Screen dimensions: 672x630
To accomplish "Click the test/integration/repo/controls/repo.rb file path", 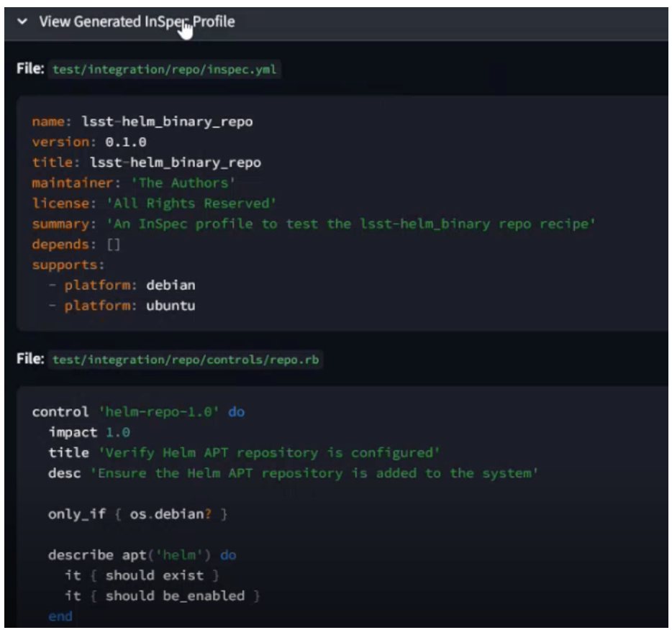I will coord(187,360).
